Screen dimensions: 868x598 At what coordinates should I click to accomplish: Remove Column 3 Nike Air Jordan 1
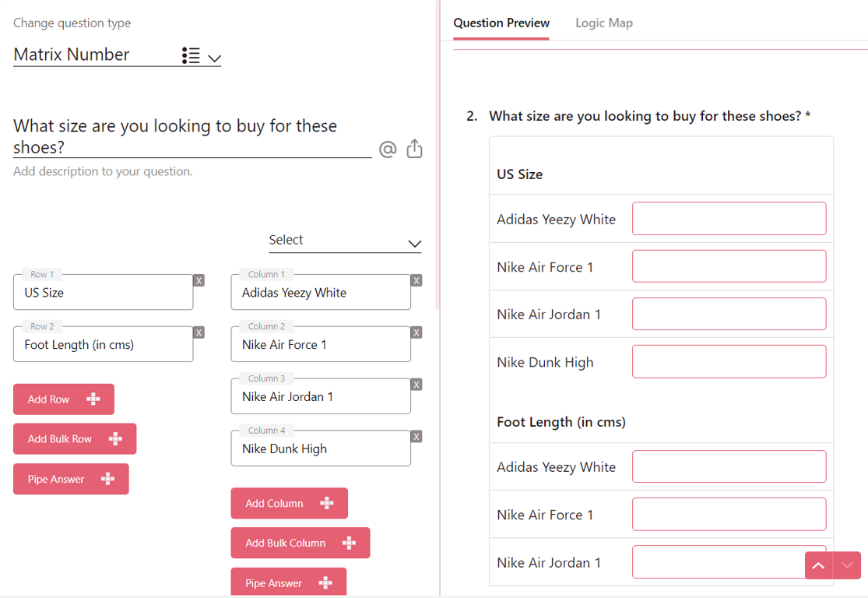coord(416,385)
